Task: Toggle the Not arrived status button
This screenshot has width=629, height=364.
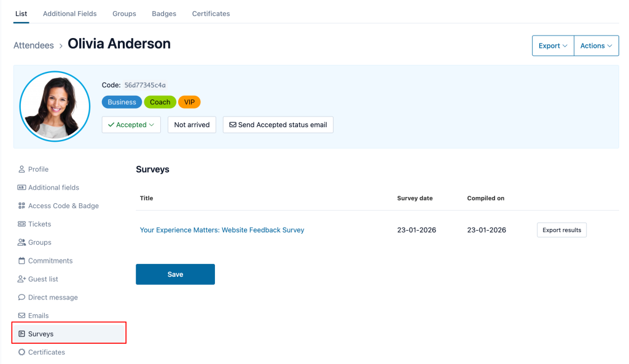Action: pos(192,125)
